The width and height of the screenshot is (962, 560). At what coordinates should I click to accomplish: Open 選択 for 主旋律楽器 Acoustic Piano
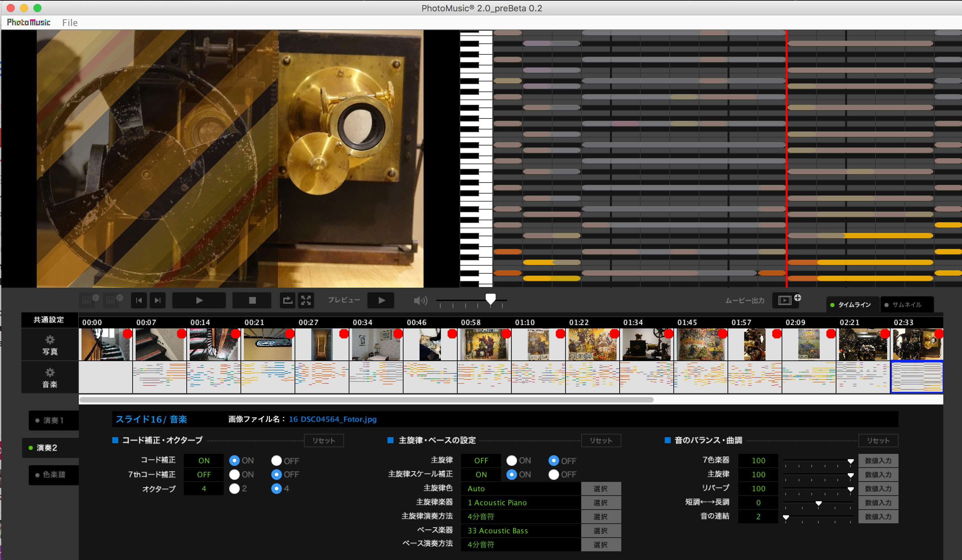click(601, 502)
